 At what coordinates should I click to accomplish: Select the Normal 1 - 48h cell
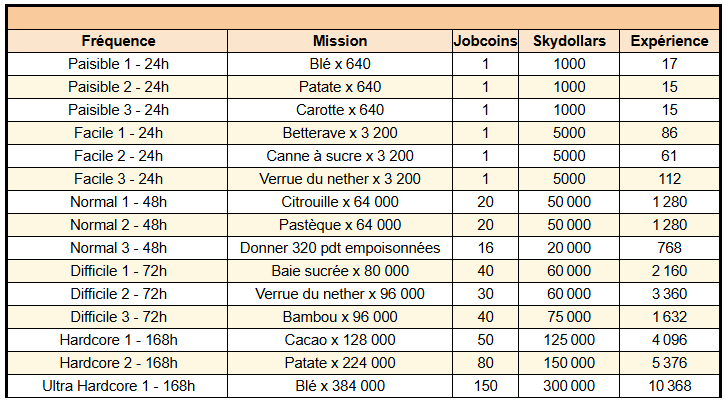[x=118, y=202]
